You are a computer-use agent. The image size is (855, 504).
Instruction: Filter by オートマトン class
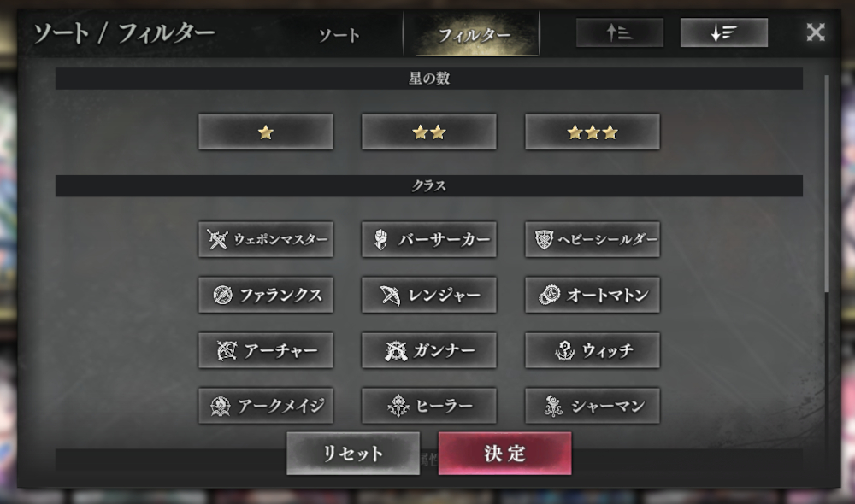[x=593, y=295]
